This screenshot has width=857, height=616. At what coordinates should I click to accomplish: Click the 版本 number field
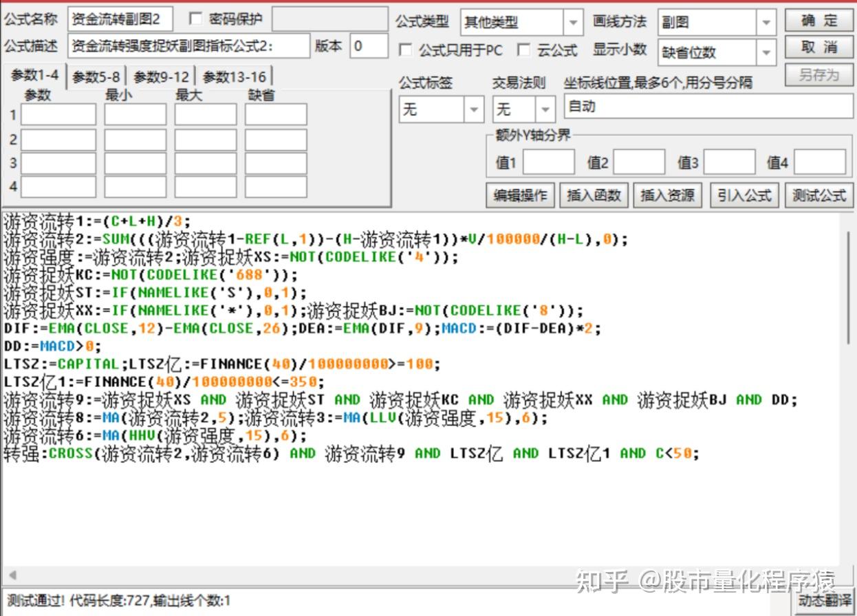pos(369,45)
